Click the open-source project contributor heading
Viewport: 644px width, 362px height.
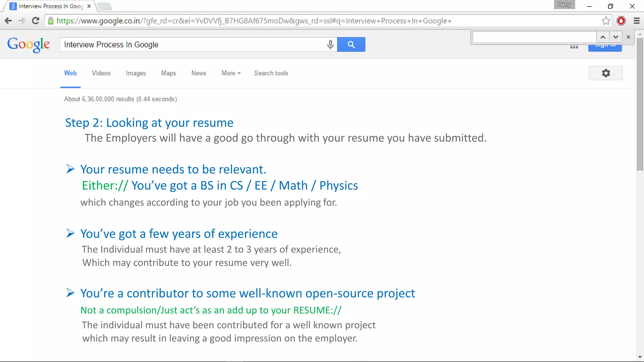[x=248, y=293]
